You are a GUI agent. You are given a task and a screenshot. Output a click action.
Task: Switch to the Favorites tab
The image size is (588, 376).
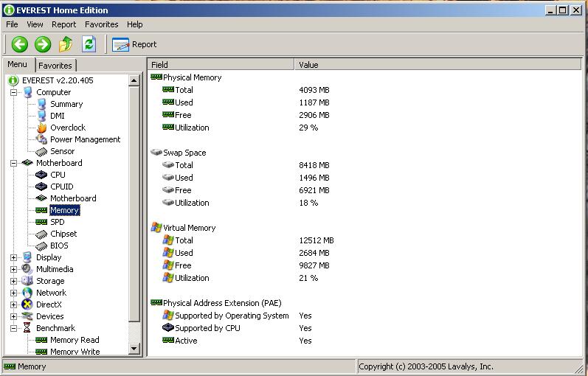coord(55,66)
